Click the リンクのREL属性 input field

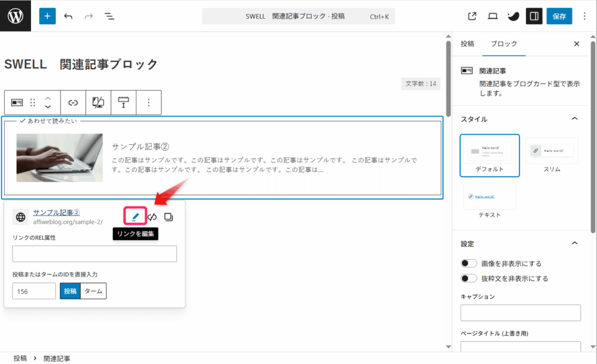(94, 254)
